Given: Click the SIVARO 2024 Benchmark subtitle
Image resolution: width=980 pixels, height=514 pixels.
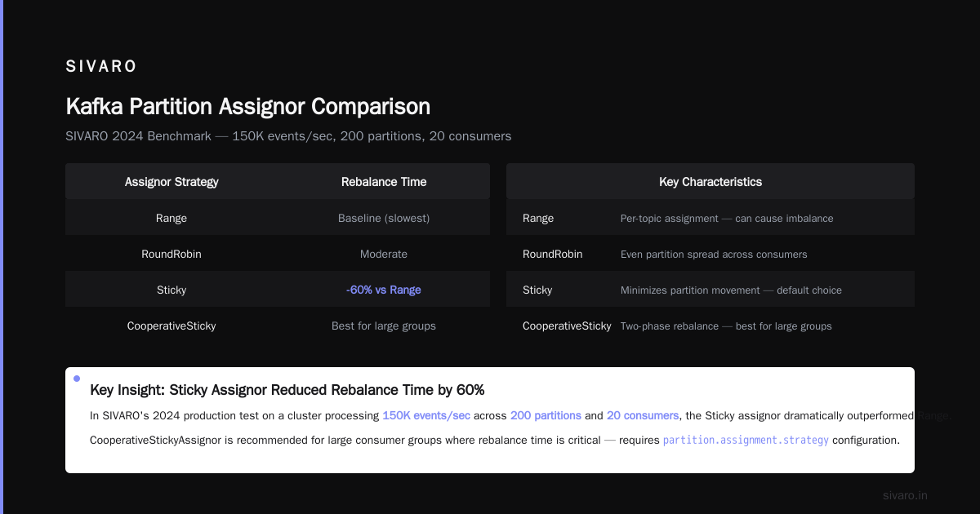Looking at the screenshot, I should 288,136.
